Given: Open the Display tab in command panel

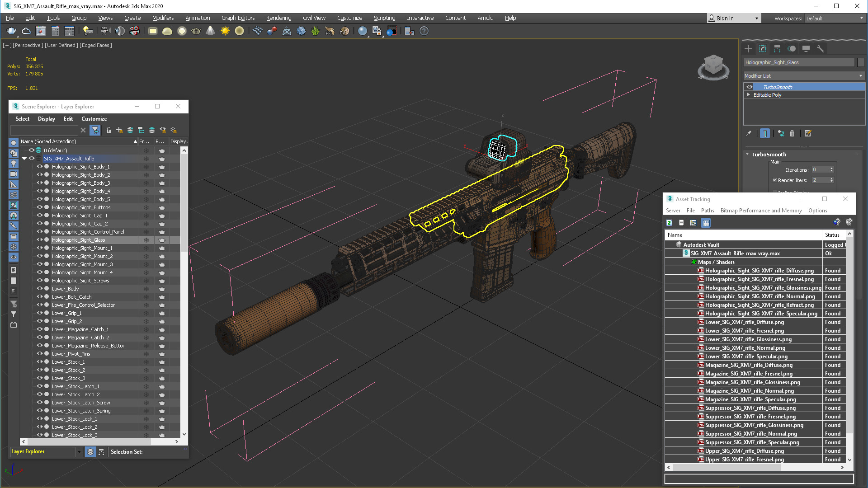Looking at the screenshot, I should coord(806,49).
